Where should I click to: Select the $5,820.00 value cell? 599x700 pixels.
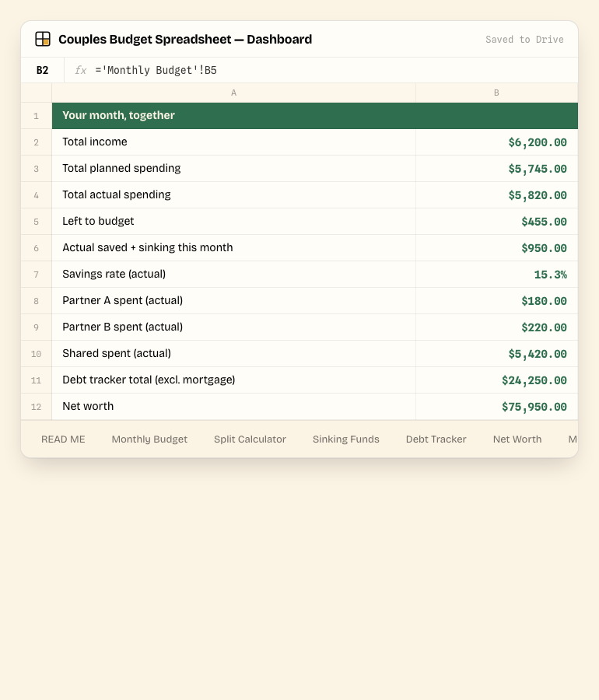497,195
